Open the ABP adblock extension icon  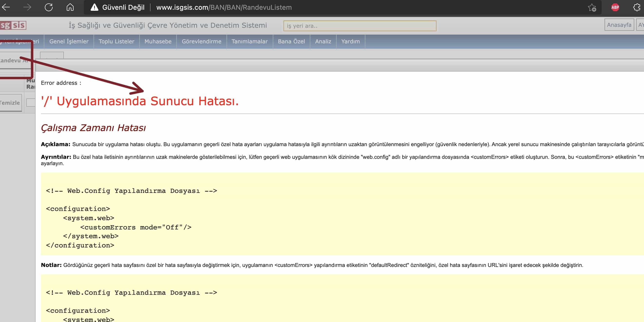coord(615,8)
